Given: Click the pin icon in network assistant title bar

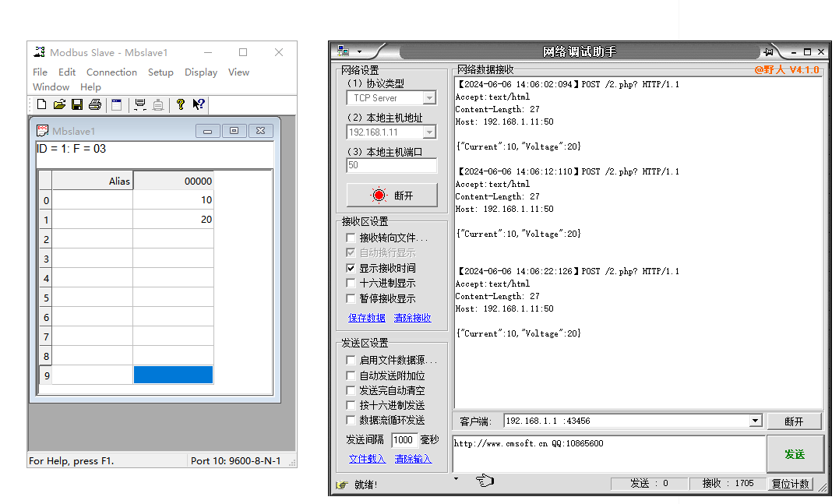Looking at the screenshot, I should [769, 51].
